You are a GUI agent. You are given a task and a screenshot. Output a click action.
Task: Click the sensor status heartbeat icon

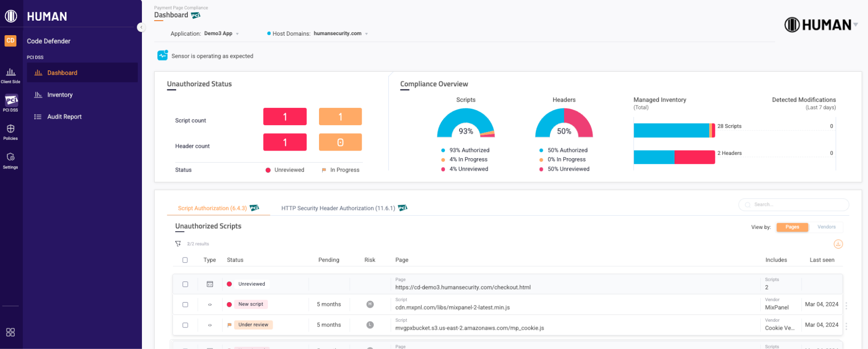pyautogui.click(x=163, y=55)
